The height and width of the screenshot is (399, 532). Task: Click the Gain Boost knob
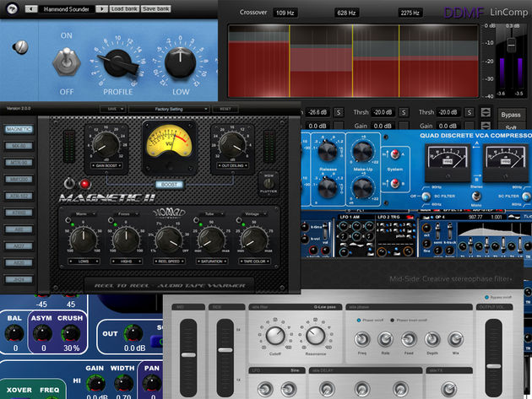click(106, 145)
